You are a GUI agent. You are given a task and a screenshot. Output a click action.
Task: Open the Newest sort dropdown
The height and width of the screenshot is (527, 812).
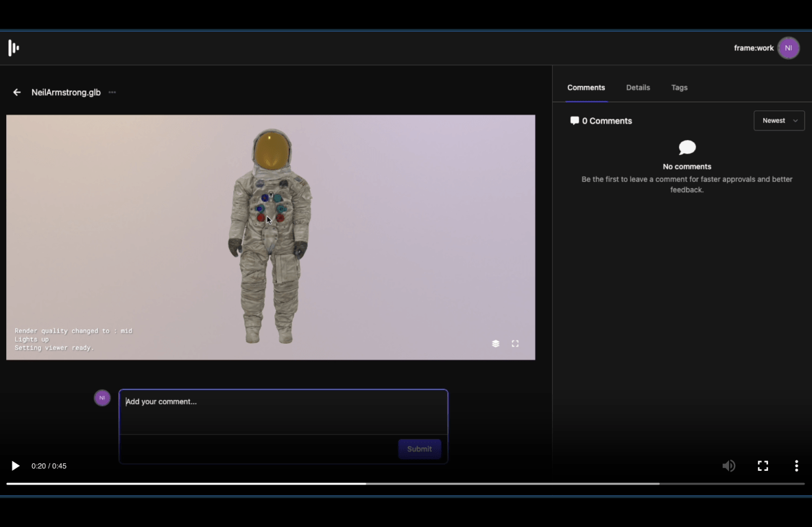(x=779, y=121)
